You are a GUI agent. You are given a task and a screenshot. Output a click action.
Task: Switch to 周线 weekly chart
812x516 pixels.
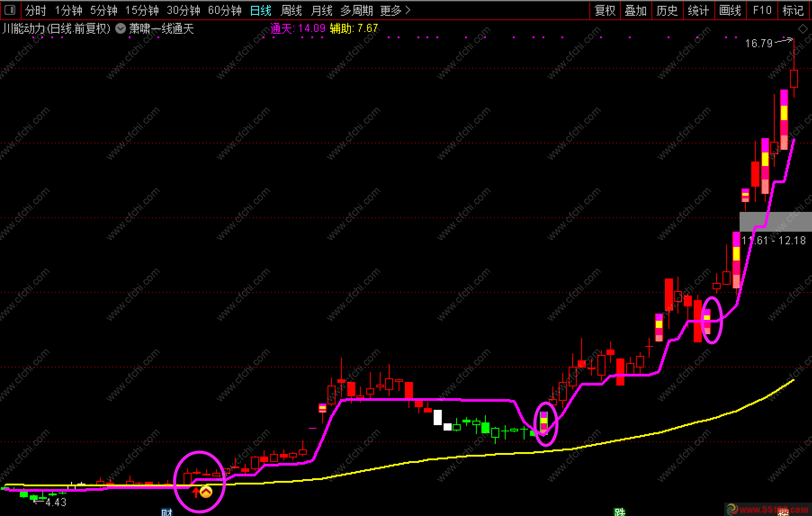(291, 10)
